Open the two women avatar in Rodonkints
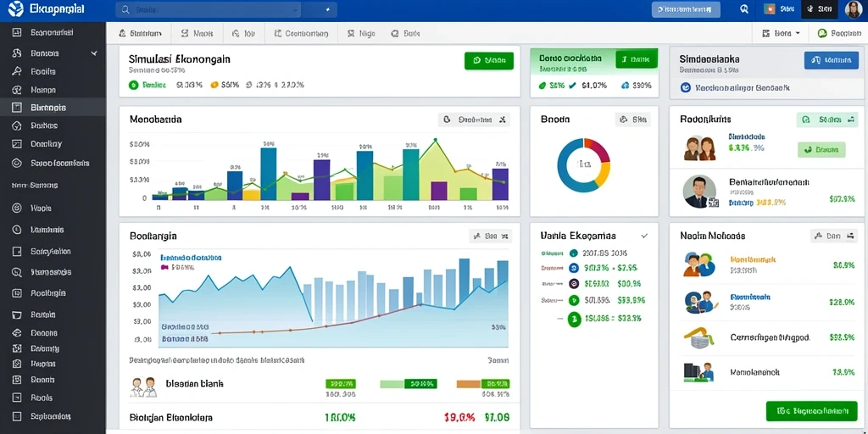 click(x=698, y=148)
